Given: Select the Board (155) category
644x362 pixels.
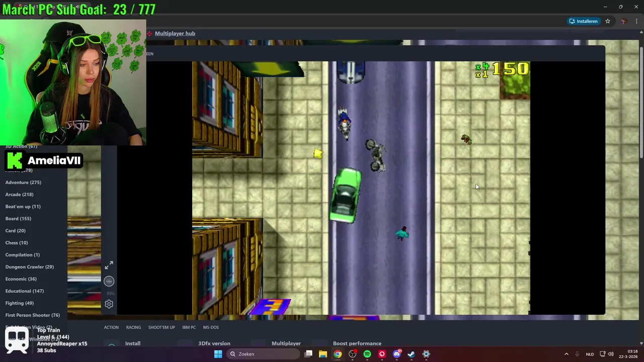Looking at the screenshot, I should point(18,219).
